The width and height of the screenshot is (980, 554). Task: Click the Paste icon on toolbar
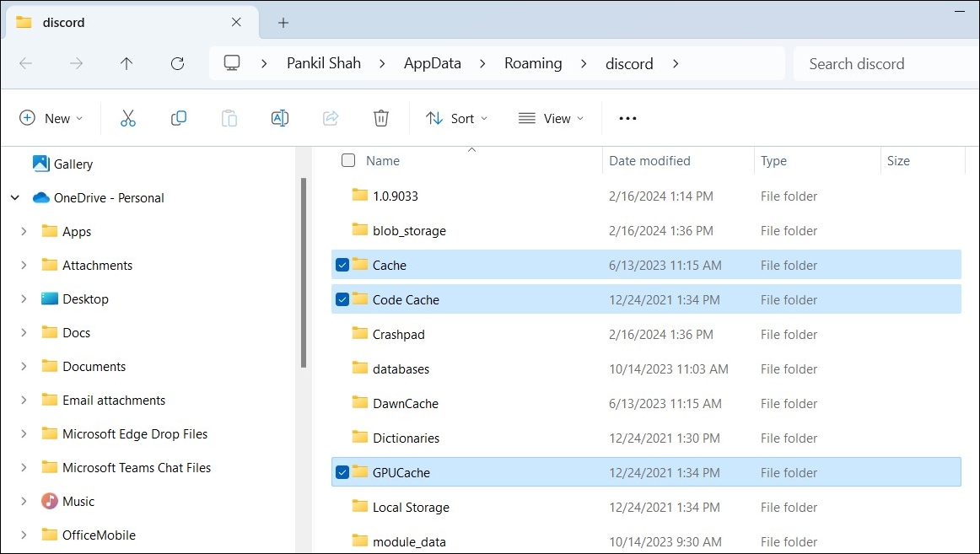(229, 118)
